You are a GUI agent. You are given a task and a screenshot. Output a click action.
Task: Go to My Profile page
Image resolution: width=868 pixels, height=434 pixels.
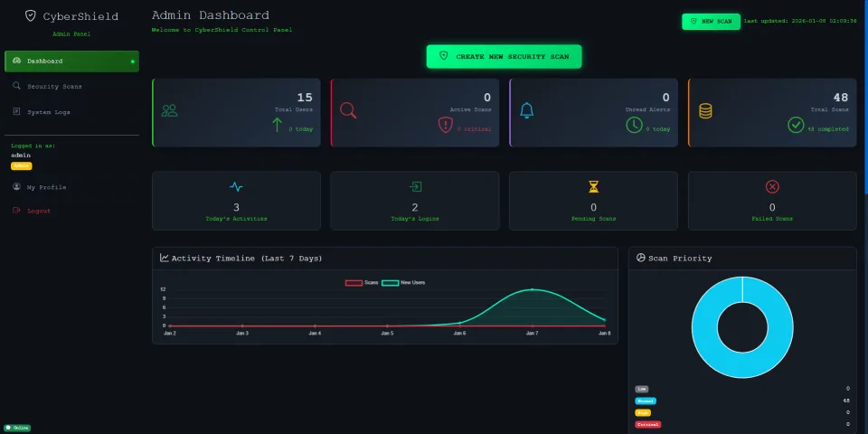(72, 187)
